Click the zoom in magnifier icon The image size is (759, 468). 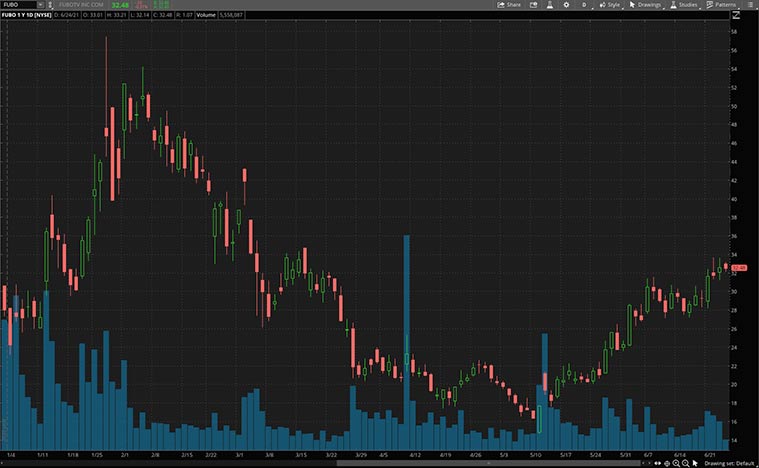[x=676, y=463]
